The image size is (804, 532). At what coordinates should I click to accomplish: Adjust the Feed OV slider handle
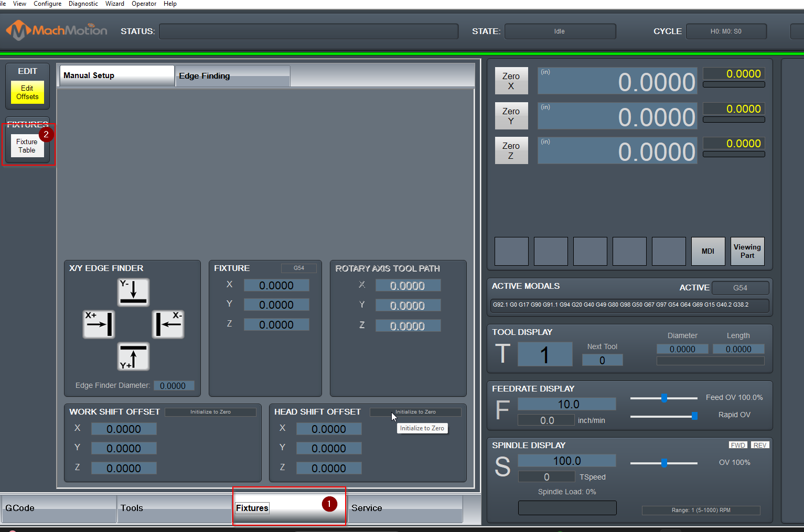(x=664, y=398)
